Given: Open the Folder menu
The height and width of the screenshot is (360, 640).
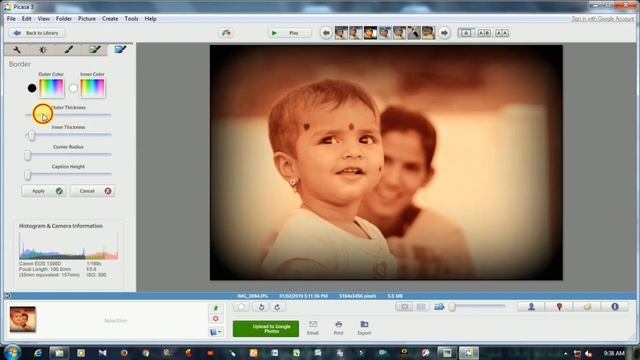Looking at the screenshot, I should tap(64, 19).
